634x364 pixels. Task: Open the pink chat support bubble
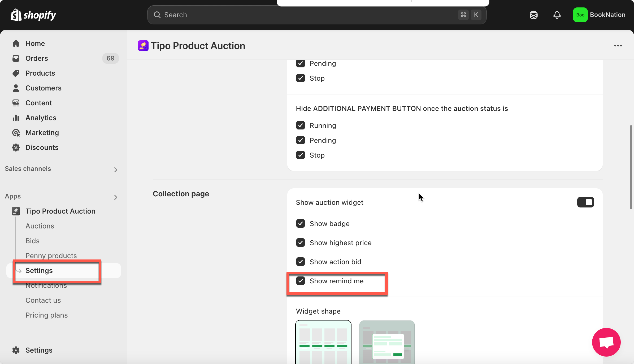tap(606, 342)
